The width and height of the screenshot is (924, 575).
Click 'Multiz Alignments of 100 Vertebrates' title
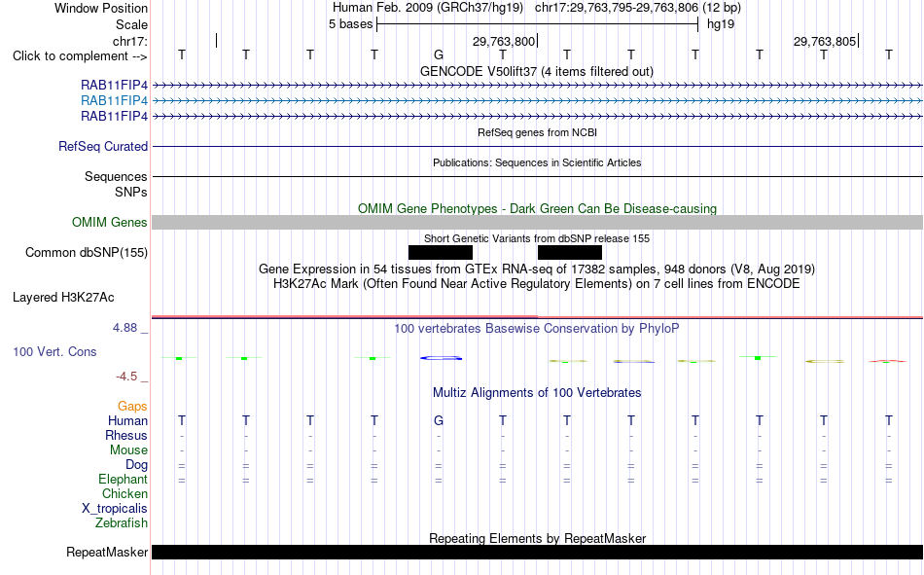[537, 393]
